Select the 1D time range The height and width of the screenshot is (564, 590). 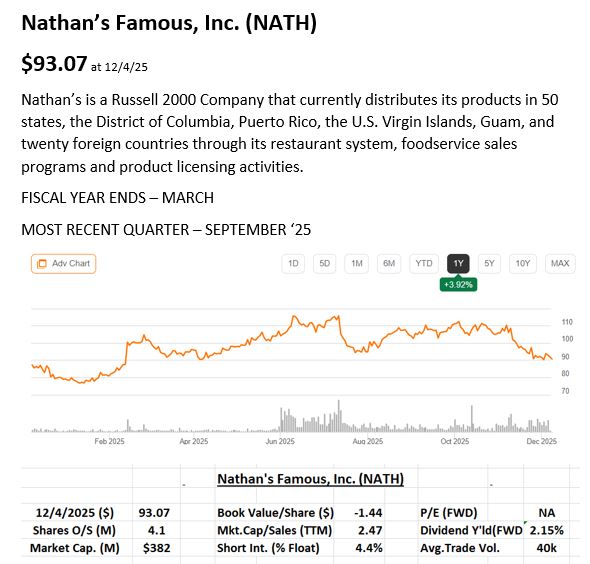point(293,263)
